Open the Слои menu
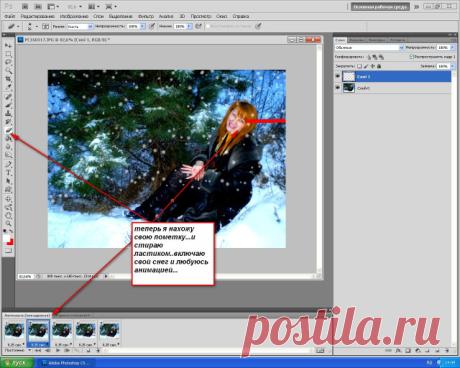This screenshot has height=368, width=460. click(98, 16)
